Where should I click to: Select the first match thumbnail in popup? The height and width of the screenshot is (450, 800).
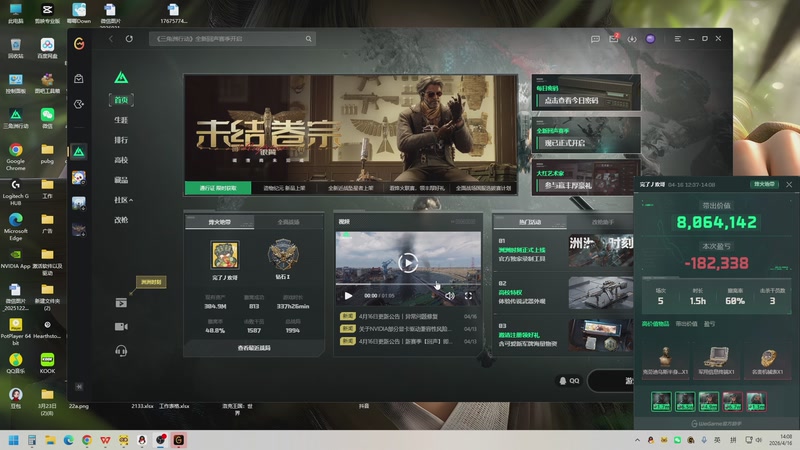click(x=661, y=401)
